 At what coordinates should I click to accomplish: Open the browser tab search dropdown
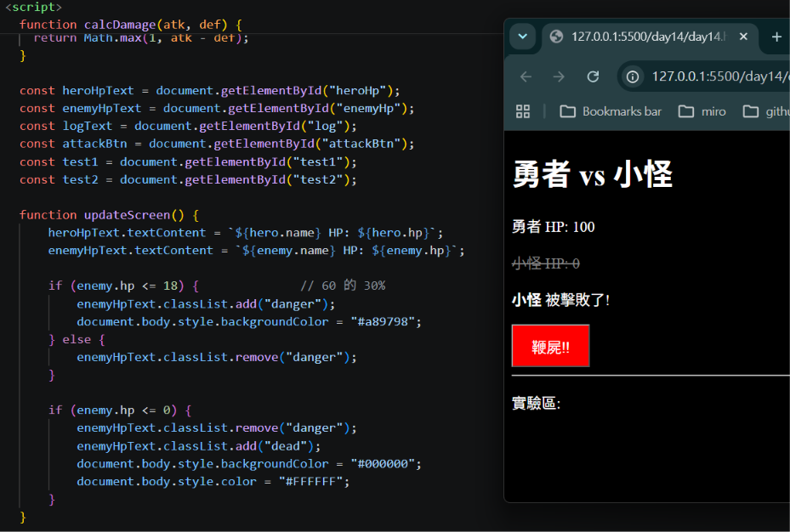(522, 37)
